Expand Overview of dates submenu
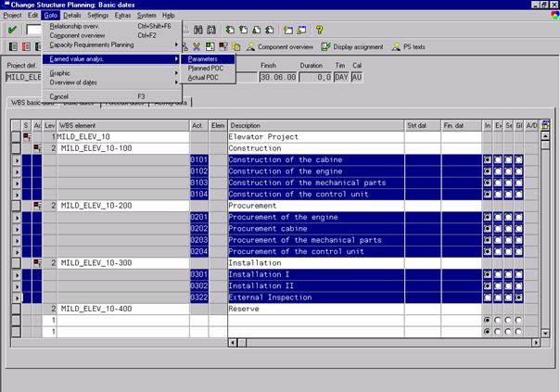The height and width of the screenshot is (392, 560). tap(110, 82)
